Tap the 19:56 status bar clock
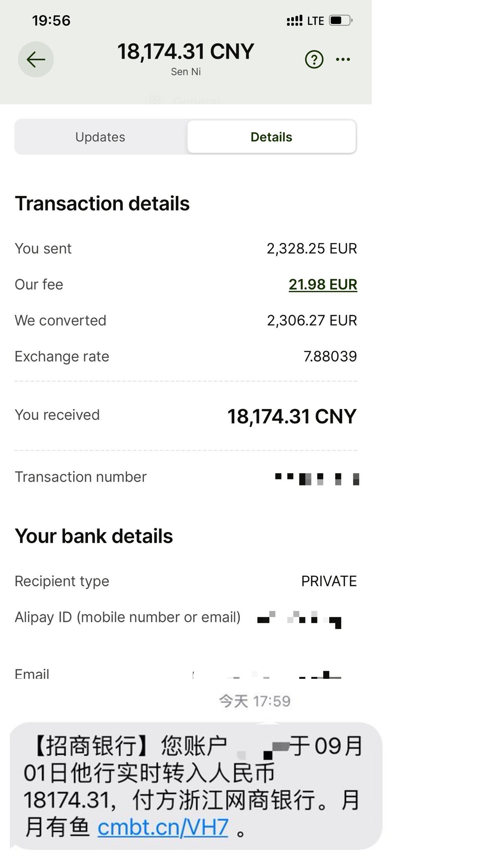The image size is (492, 868). pos(51,20)
